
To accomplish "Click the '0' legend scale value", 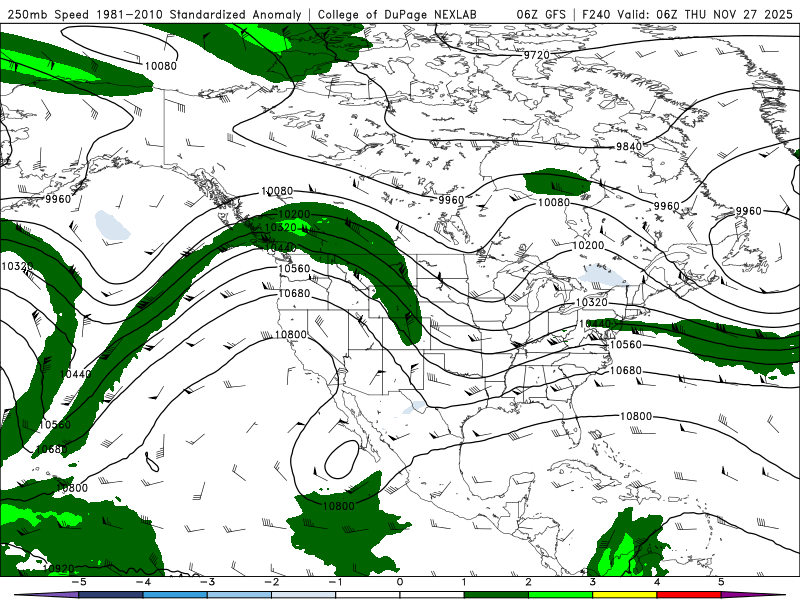I will tap(400, 582).
